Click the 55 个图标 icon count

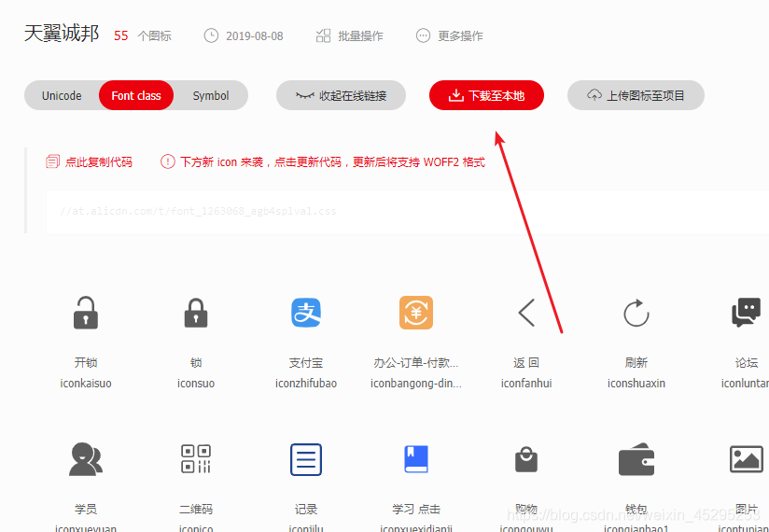click(143, 35)
